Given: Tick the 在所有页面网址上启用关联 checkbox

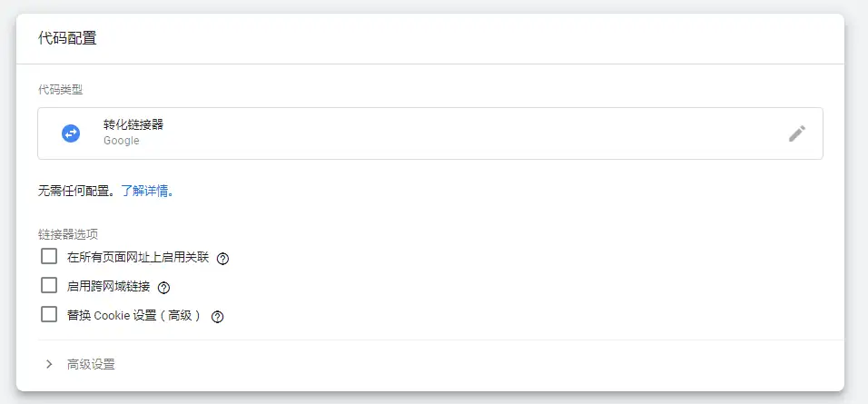Looking at the screenshot, I should [49, 257].
